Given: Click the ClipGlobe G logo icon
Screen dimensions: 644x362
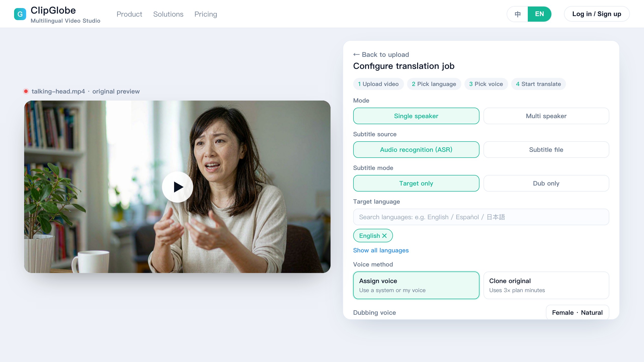Looking at the screenshot, I should (x=20, y=14).
